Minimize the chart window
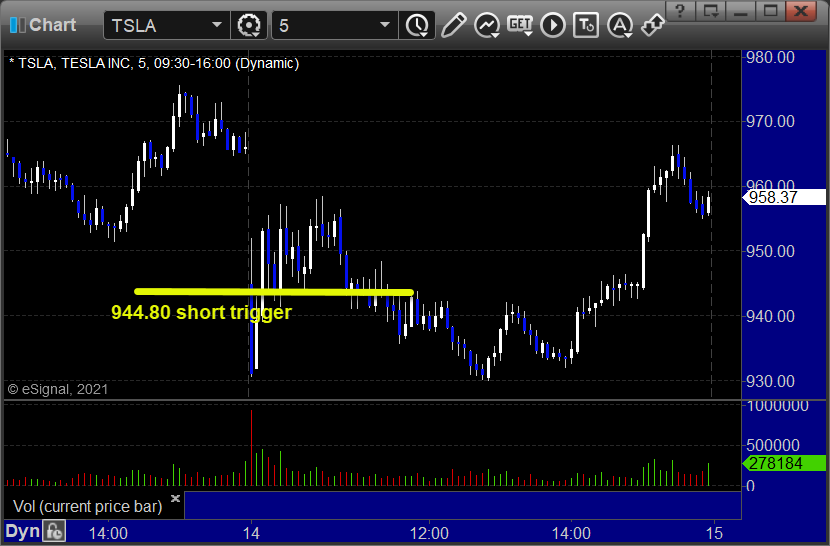The width and height of the screenshot is (830, 546). click(x=741, y=10)
